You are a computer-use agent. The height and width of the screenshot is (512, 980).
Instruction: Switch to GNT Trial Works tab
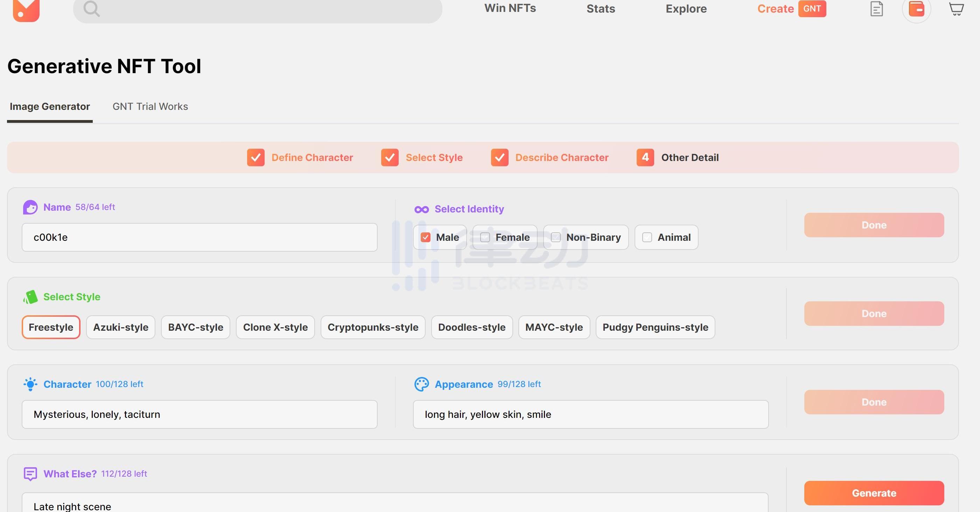(x=150, y=106)
